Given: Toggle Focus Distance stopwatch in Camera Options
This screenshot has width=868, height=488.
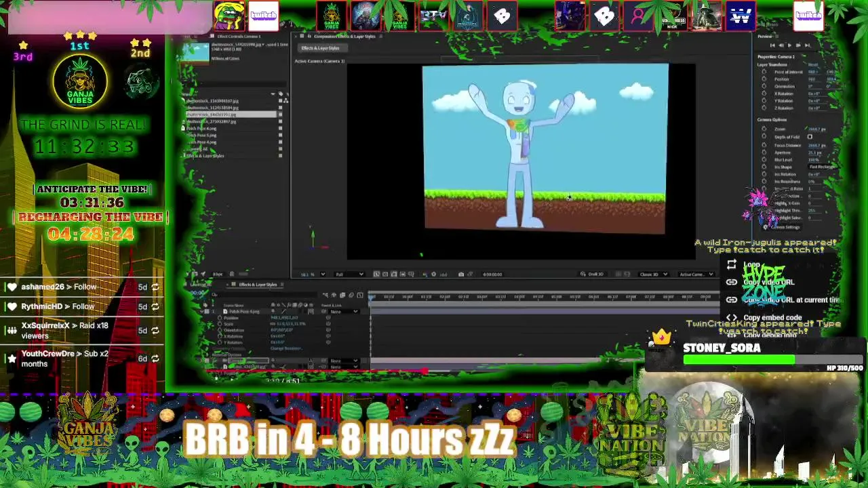Looking at the screenshot, I should point(764,145).
